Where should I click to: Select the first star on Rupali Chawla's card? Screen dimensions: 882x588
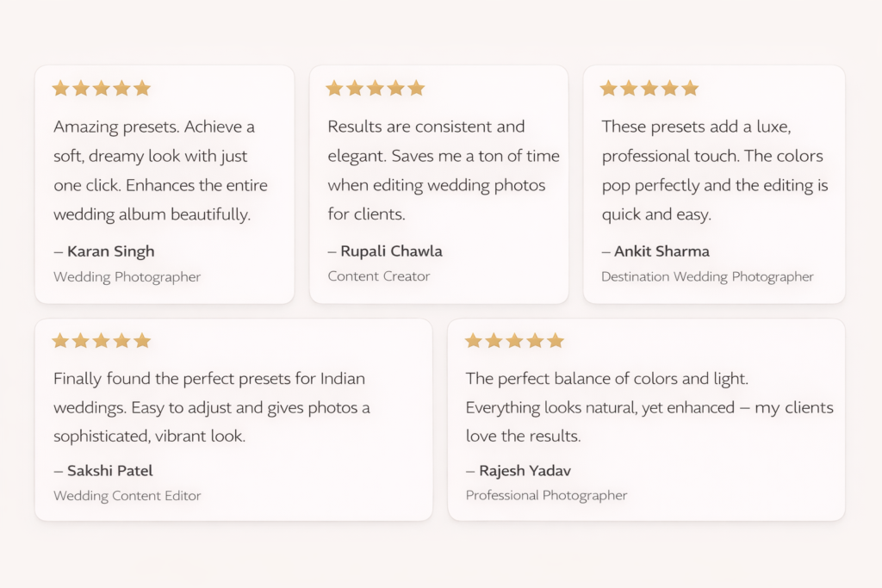(334, 88)
